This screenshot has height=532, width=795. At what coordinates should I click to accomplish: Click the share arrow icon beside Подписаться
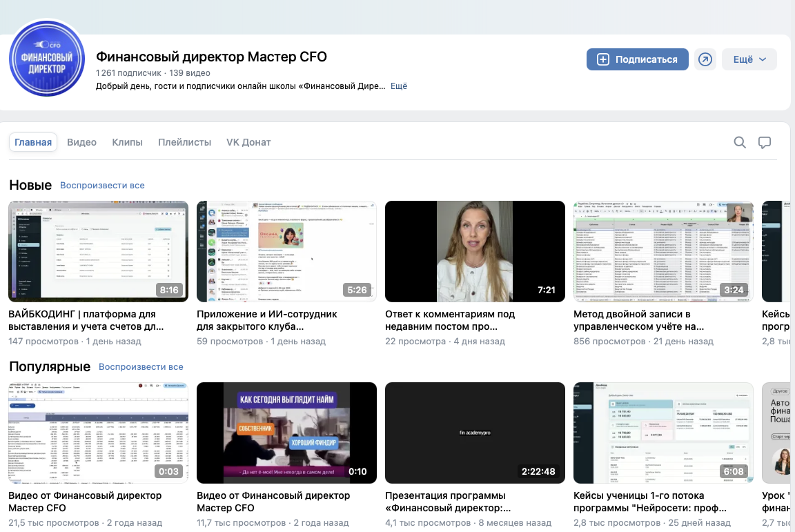[705, 59]
